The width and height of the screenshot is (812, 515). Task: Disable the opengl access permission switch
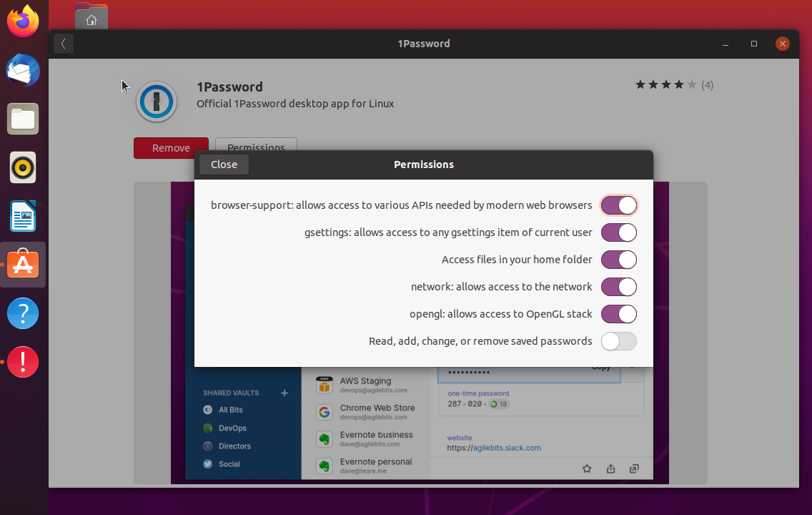click(x=618, y=314)
